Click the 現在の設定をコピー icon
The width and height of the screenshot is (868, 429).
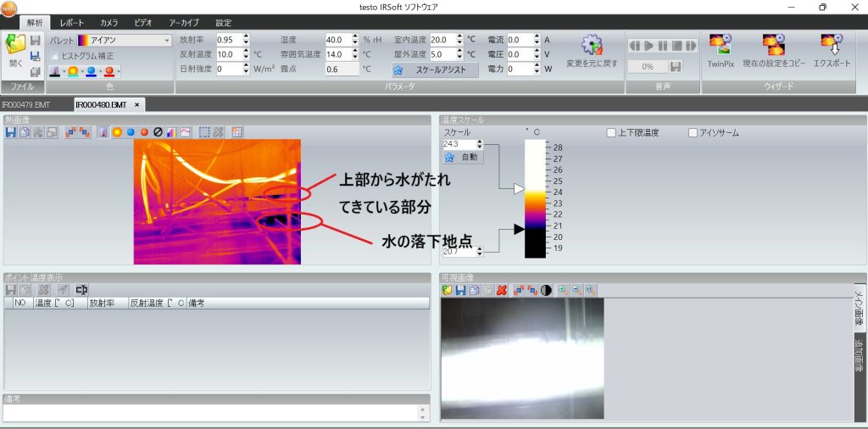(772, 51)
